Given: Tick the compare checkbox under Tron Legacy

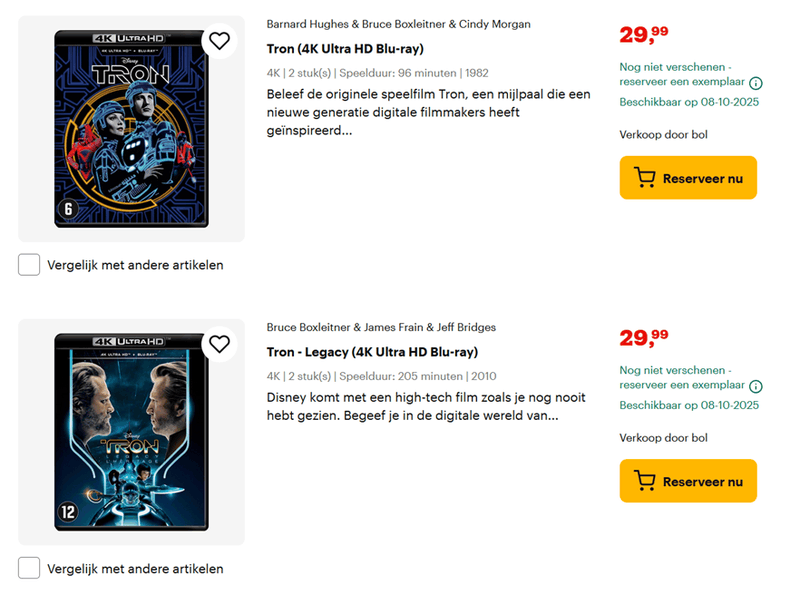Looking at the screenshot, I should (29, 568).
